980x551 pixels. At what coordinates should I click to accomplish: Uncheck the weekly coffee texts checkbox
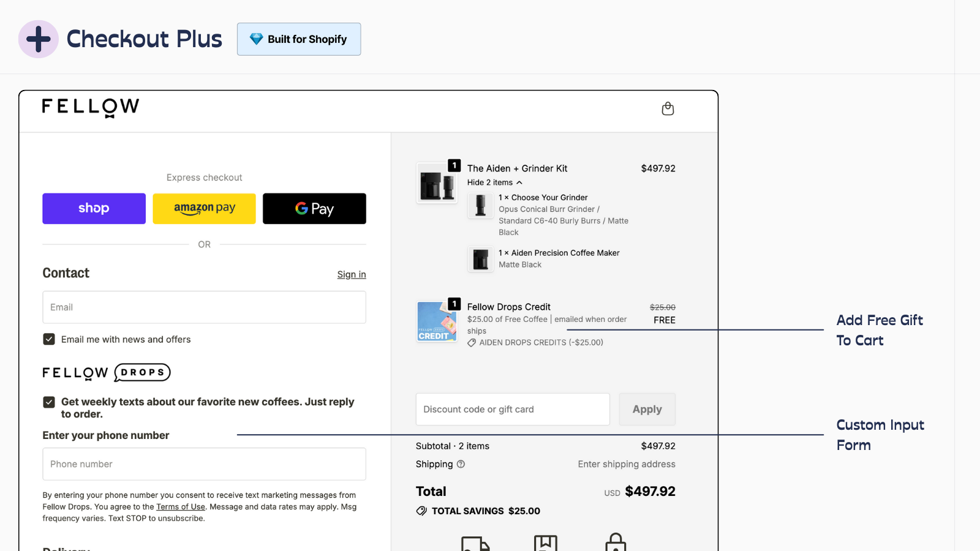pos(49,402)
